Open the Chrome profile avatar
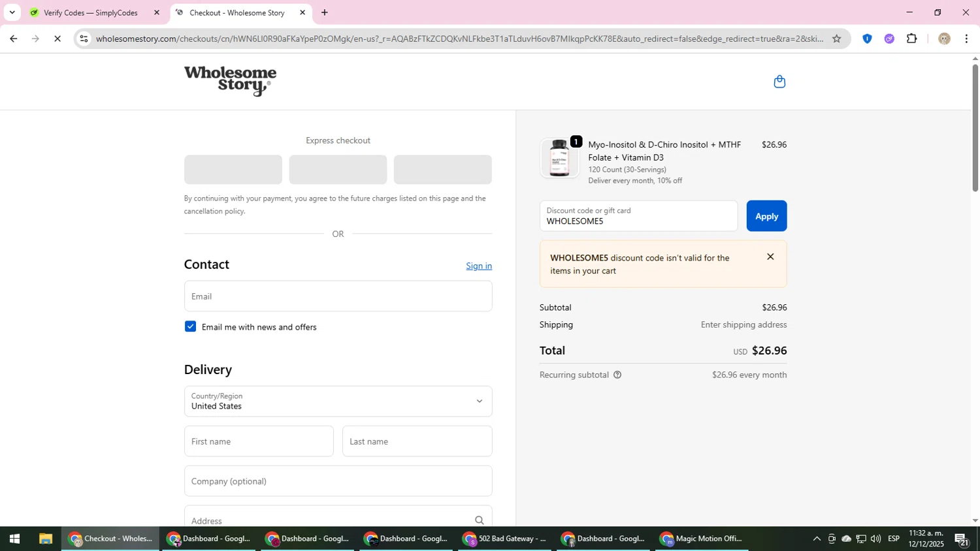The height and width of the screenshot is (551, 980). coord(943,39)
